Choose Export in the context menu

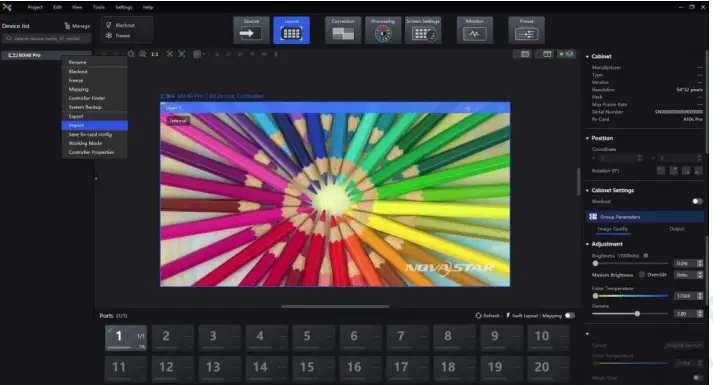pyautogui.click(x=95, y=116)
